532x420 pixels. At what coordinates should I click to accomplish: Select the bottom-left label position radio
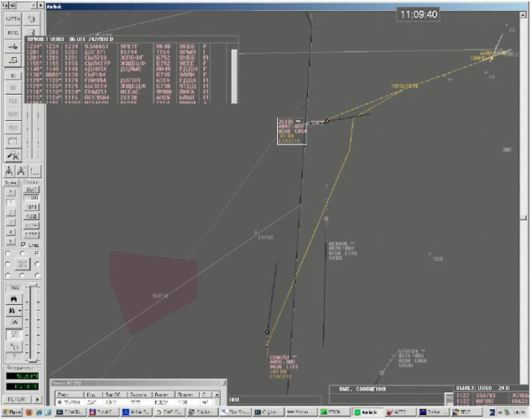pyautogui.click(x=8, y=275)
